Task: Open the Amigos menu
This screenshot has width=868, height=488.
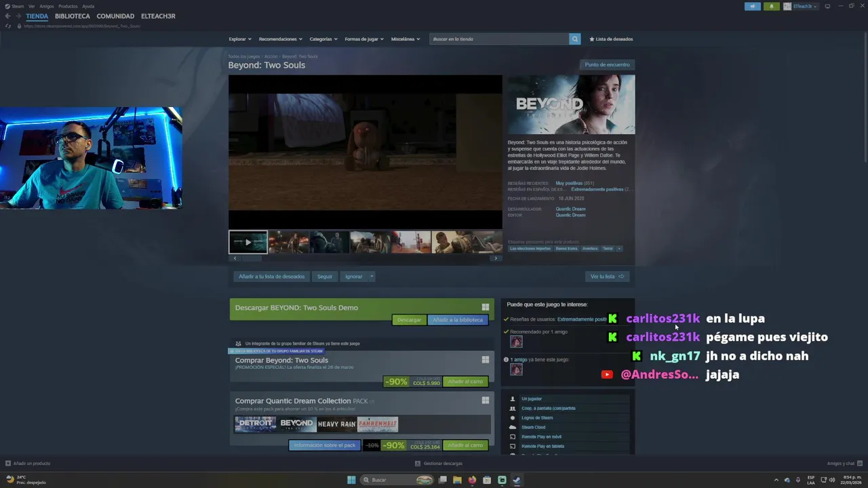Action: (46, 6)
